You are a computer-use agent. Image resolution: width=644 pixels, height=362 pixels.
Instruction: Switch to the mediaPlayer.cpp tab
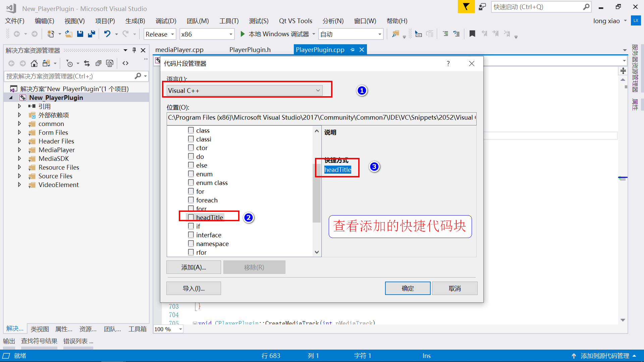(179, 50)
